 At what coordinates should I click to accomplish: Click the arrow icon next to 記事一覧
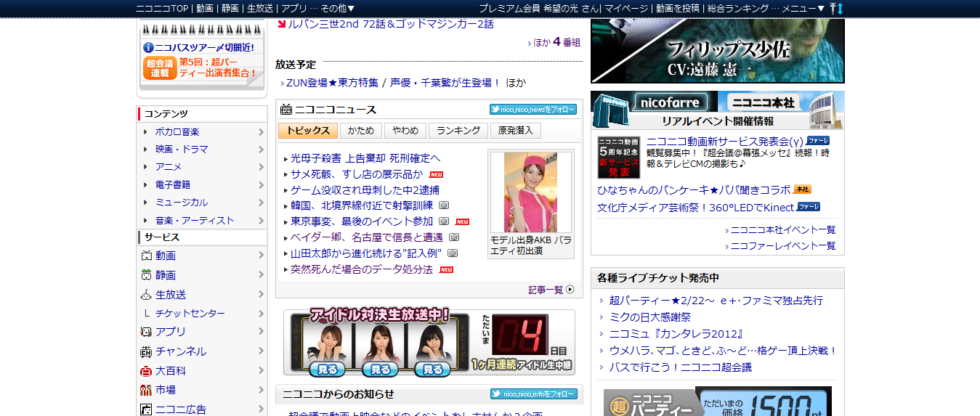(570, 290)
